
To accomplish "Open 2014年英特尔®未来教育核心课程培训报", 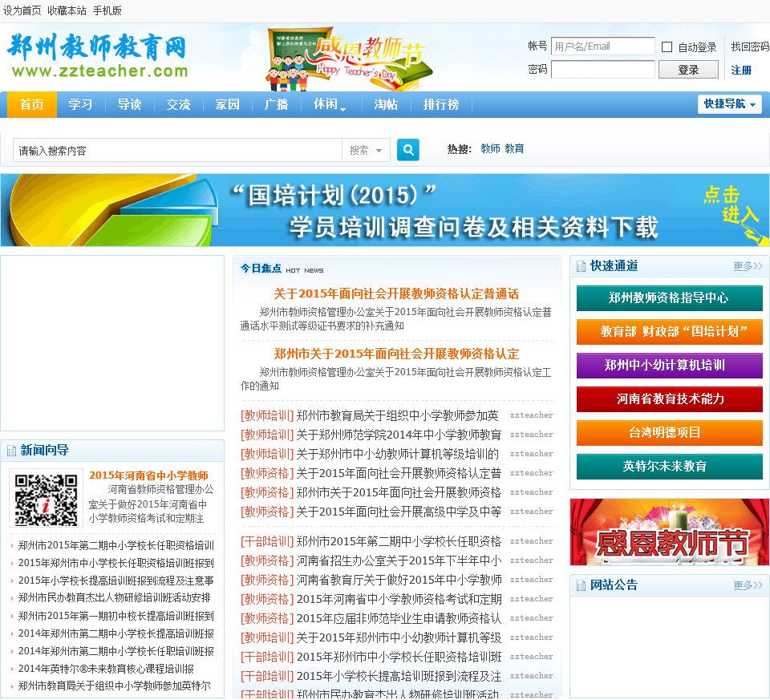I will point(106,669).
